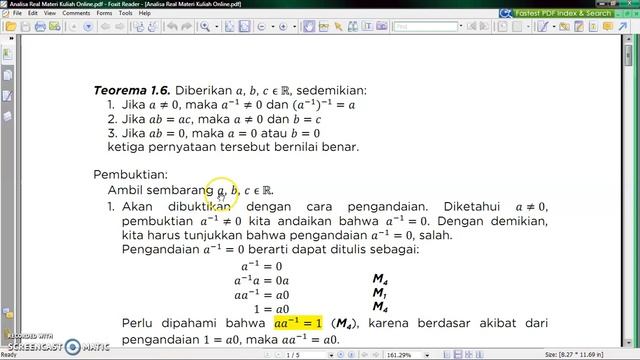Click the camera snapshot icon
Image resolution: width=640 pixels, height=360 pixels.
382,27
